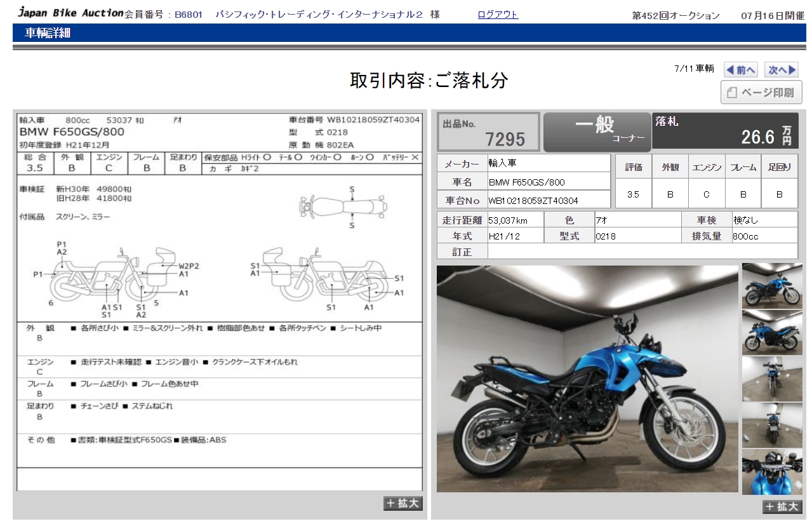Click the 一般コーナー label

pos(597,131)
